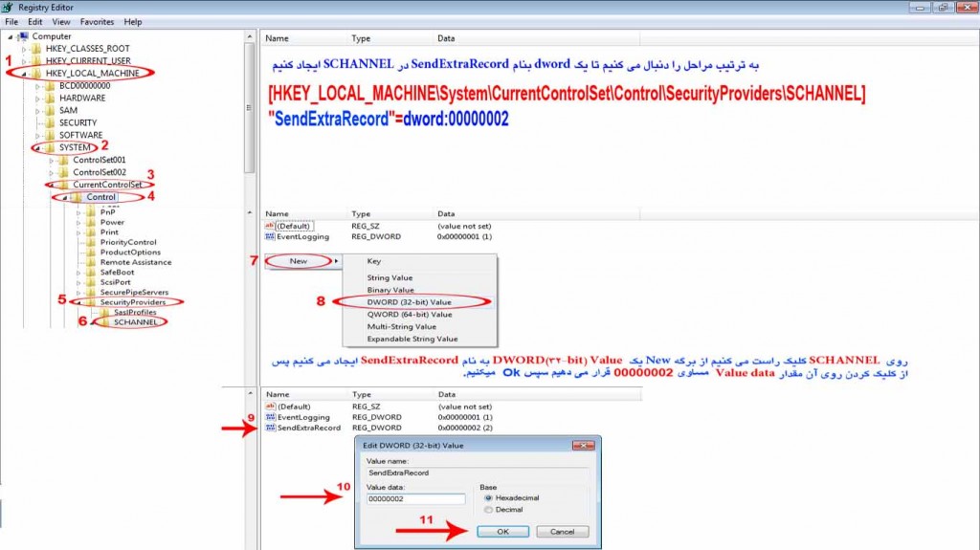Click the Remote Assistance folder icon

click(x=91, y=262)
